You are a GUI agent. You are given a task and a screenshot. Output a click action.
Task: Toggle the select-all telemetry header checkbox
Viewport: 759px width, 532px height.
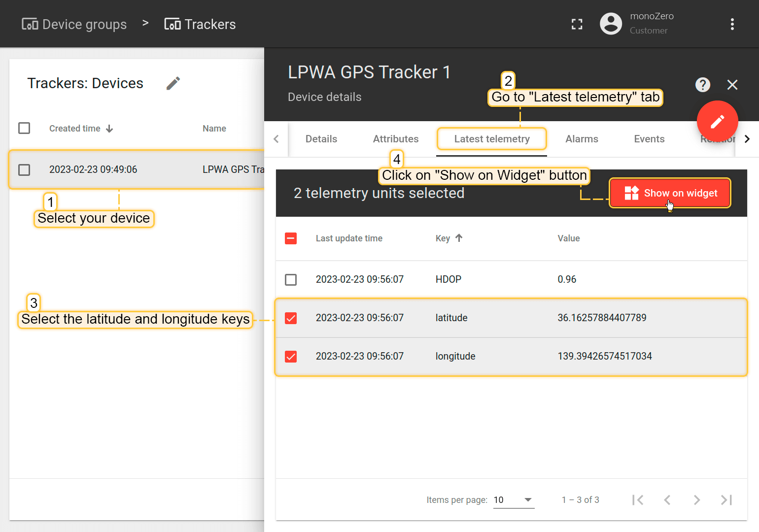point(291,238)
